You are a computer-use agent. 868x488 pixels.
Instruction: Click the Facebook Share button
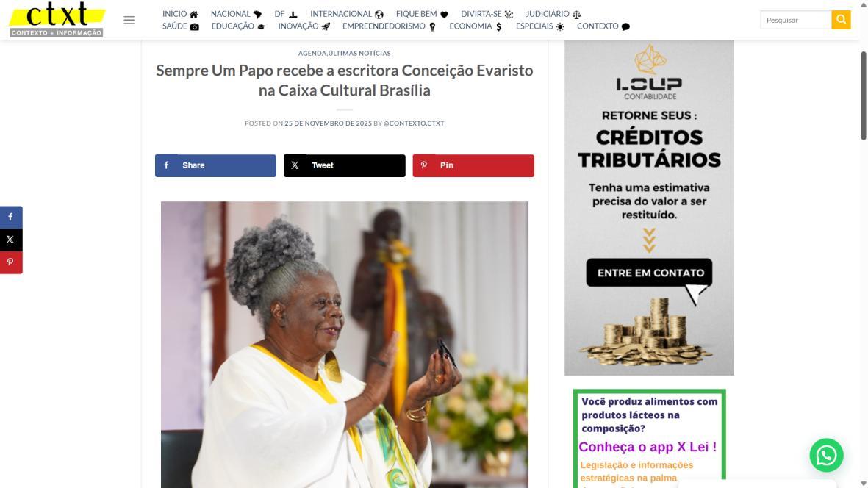coord(215,165)
